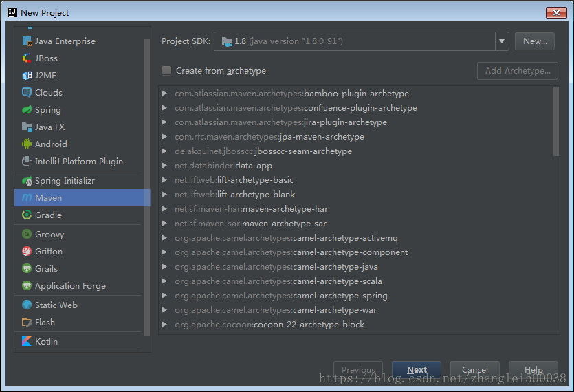Select Java Enterprise in project list
The image size is (574, 392).
pyautogui.click(x=65, y=41)
